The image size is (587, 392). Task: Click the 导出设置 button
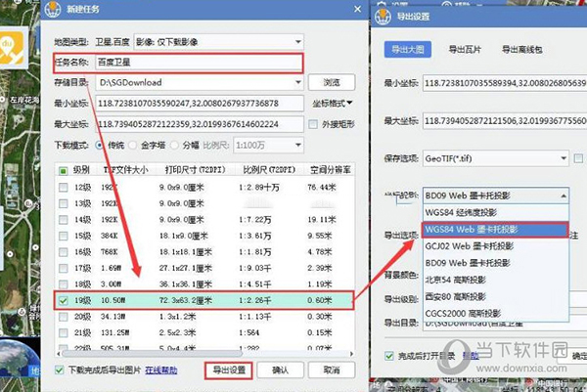(229, 370)
